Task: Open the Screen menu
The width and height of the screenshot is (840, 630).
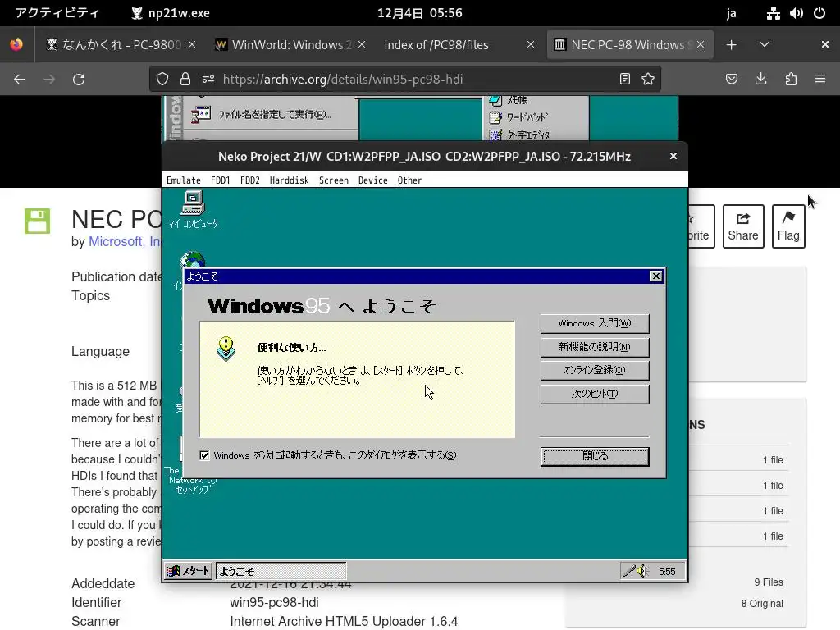Action: coord(334,180)
